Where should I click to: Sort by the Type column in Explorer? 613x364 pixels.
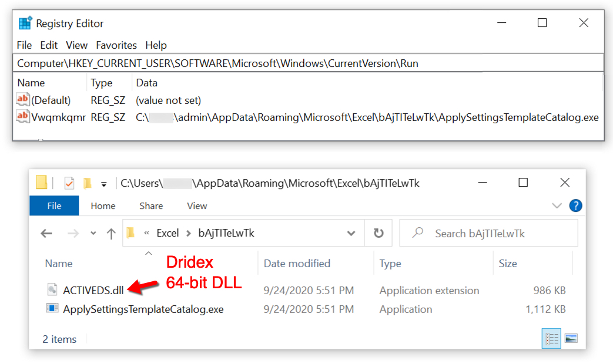(390, 264)
